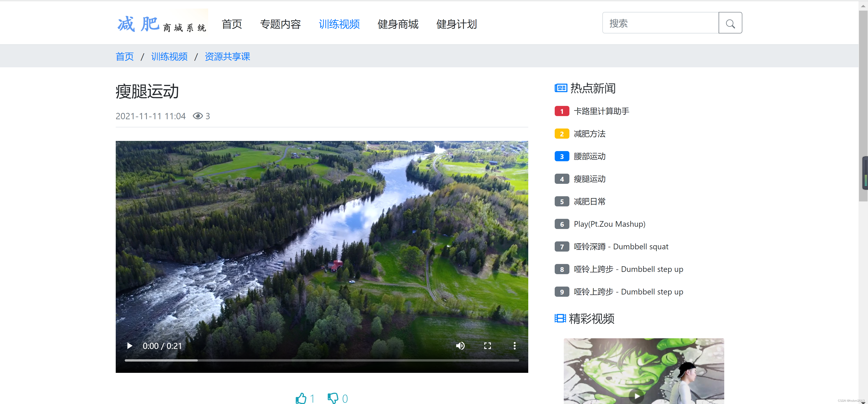Open video more options menu

coord(514,346)
